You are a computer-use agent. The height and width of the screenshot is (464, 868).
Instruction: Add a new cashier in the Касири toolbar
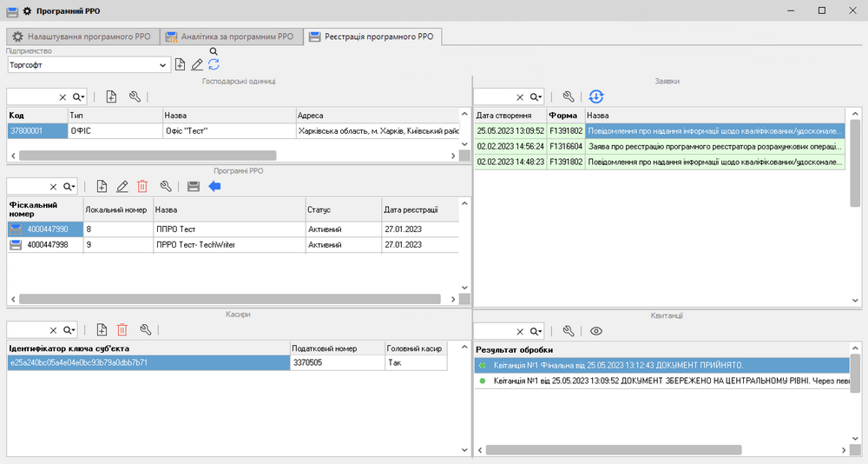(x=102, y=329)
